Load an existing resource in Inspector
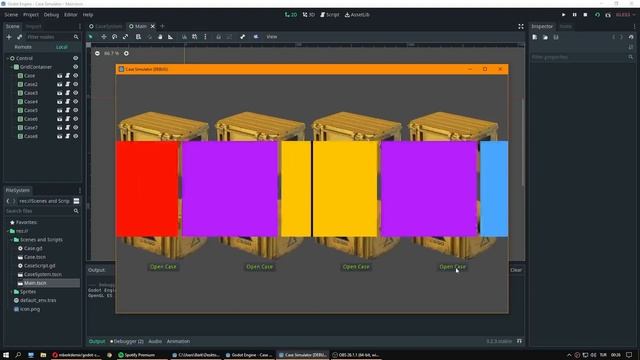The width and height of the screenshot is (640, 360). pyautogui.click(x=545, y=37)
